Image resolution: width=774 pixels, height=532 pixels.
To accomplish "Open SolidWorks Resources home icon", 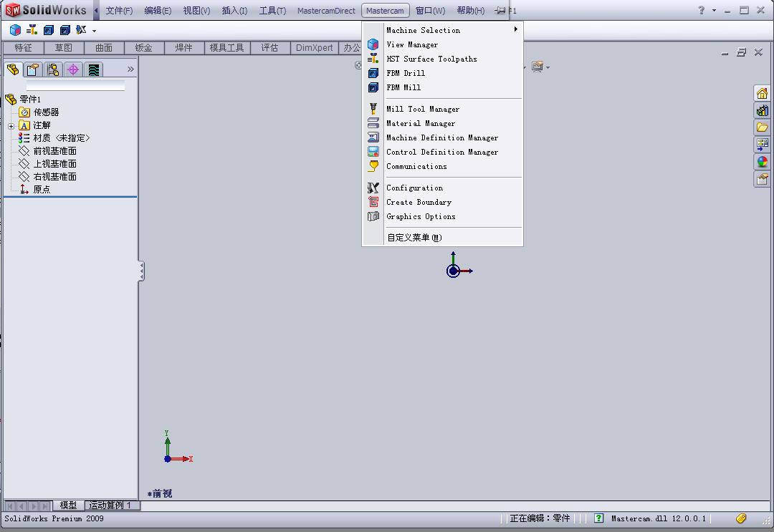I will (762, 93).
